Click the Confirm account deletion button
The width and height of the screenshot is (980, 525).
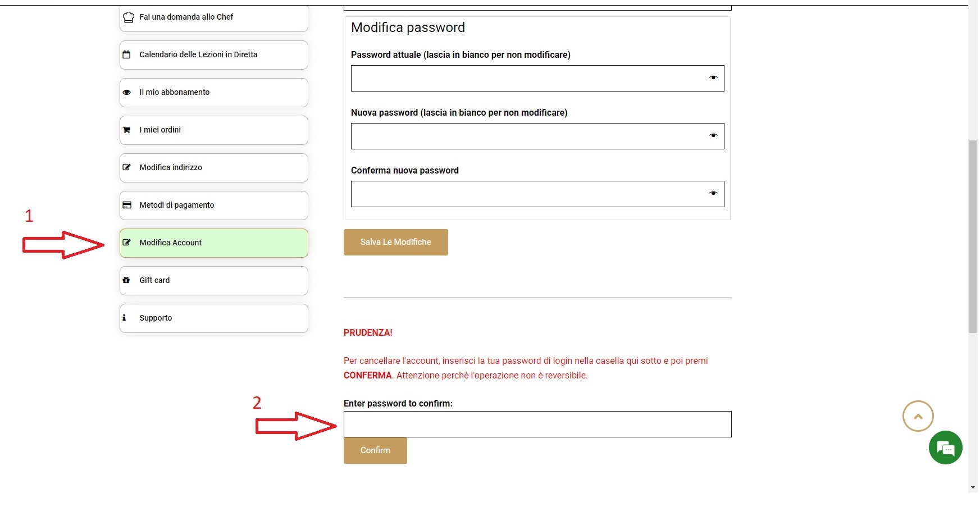[x=375, y=450]
